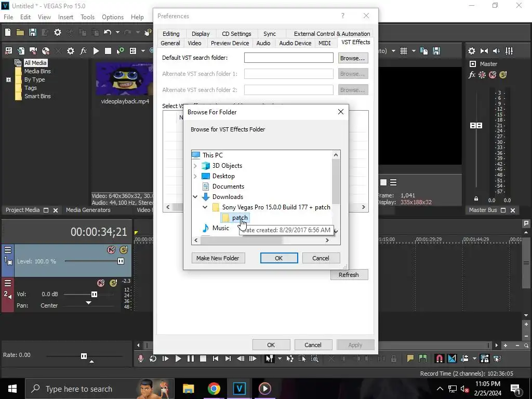Switch to CD Settings tab

(236, 34)
